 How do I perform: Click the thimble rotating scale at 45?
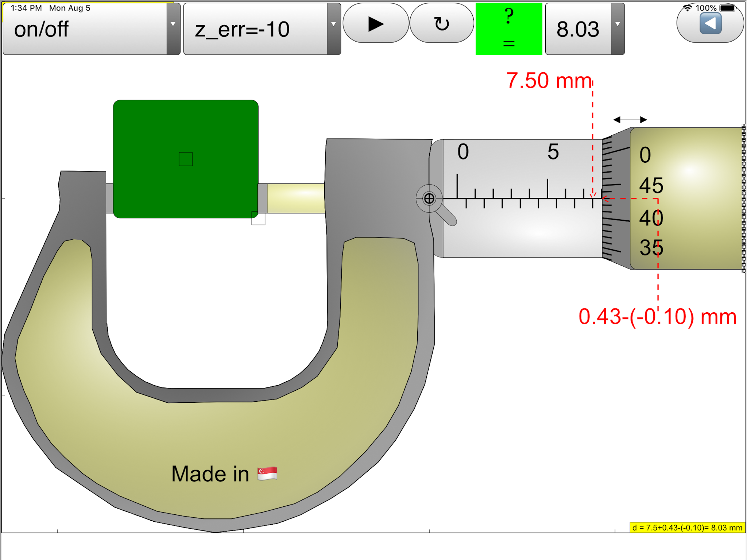(651, 185)
